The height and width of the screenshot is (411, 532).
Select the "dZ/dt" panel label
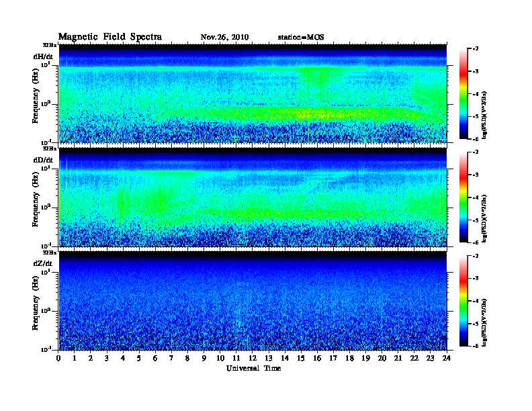coord(43,263)
